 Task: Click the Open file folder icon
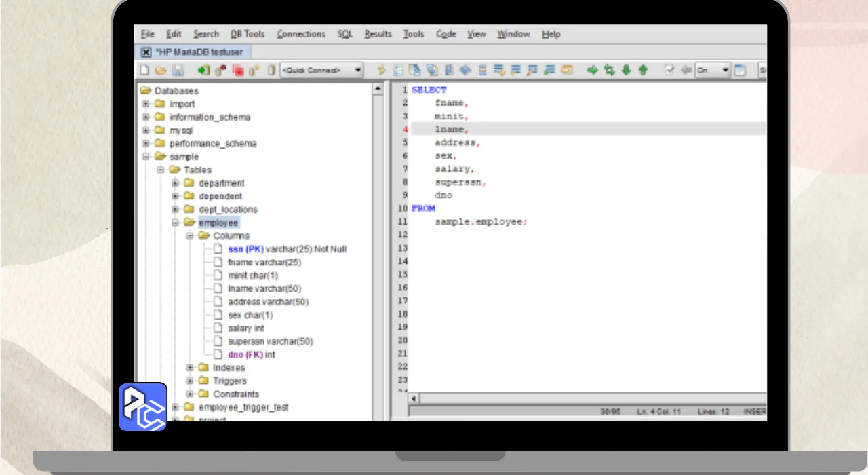click(161, 70)
